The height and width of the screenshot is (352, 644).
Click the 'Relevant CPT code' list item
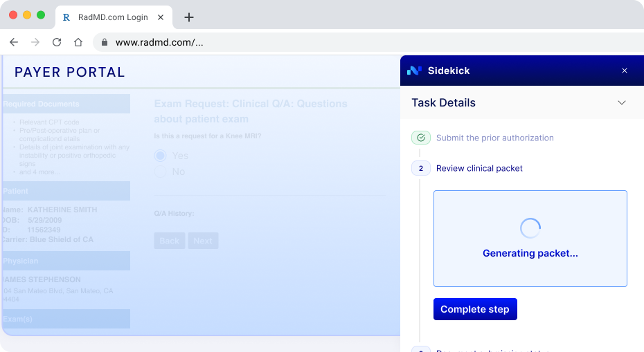[49, 122]
